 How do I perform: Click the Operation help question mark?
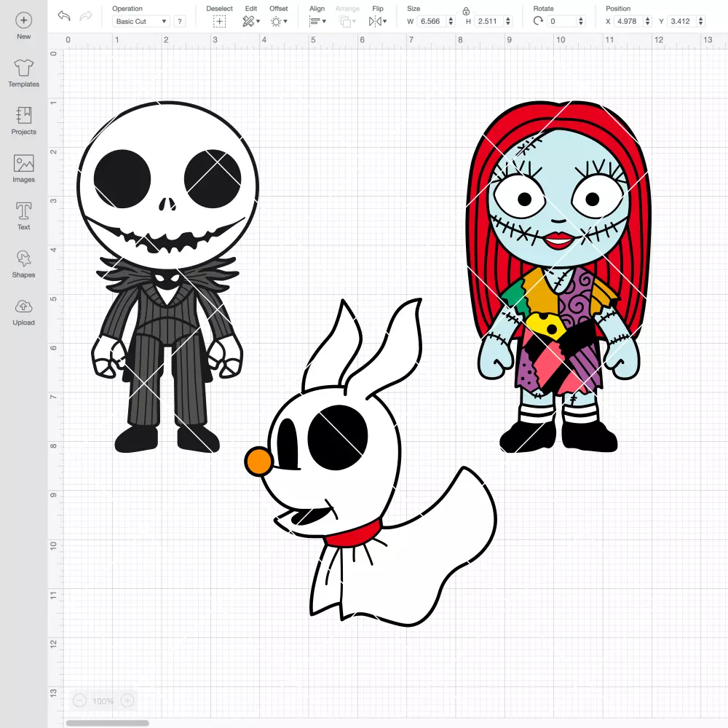pos(180,21)
